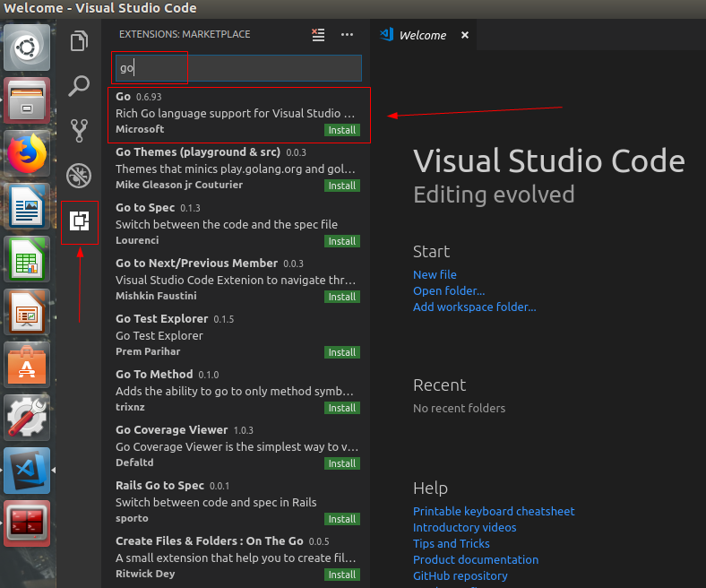Click the extensions search input field

(237, 68)
